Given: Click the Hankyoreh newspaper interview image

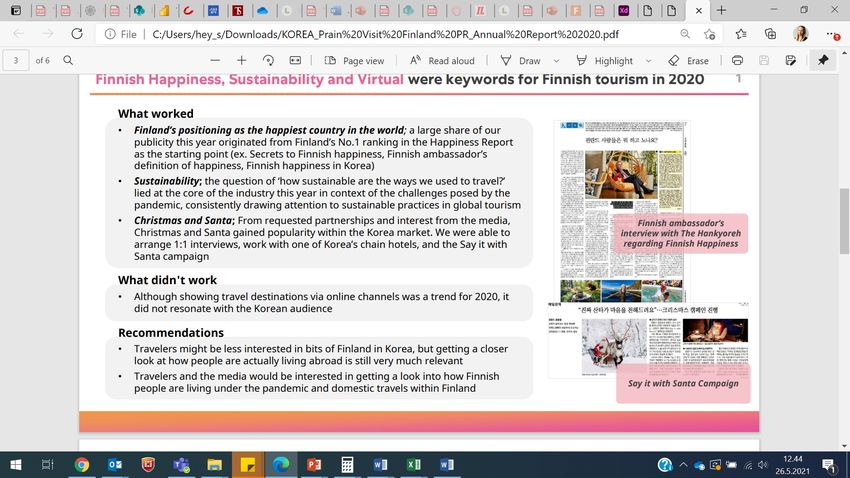Looking at the screenshot, I should (x=621, y=211).
